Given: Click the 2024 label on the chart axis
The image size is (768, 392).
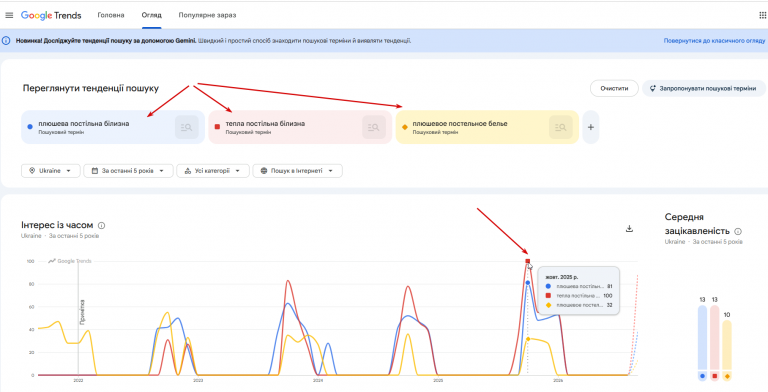Looking at the screenshot, I should pos(318,380).
